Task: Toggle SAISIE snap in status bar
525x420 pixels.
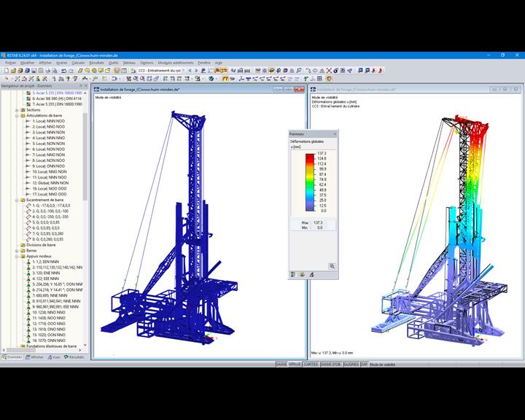Action: (281, 365)
